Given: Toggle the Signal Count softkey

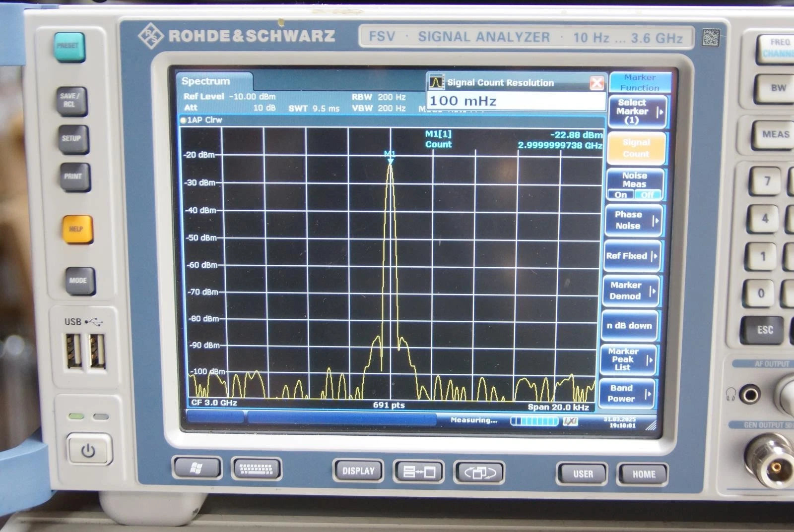Looking at the screenshot, I should (x=636, y=148).
